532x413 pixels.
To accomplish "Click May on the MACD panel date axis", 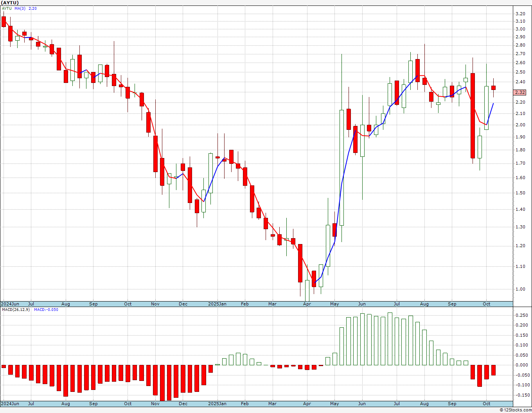I will point(334,404).
